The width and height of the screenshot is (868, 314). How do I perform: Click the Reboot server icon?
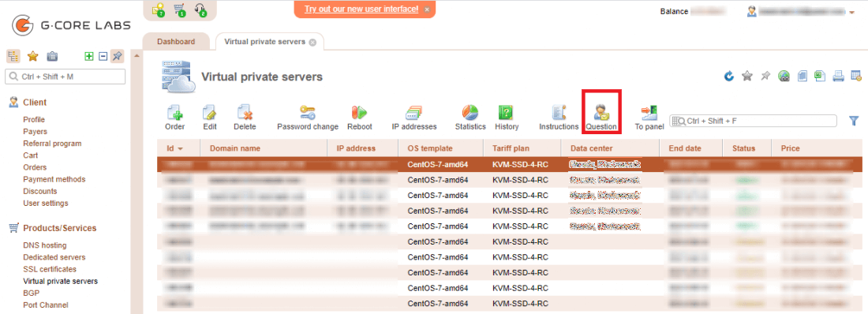pos(360,118)
